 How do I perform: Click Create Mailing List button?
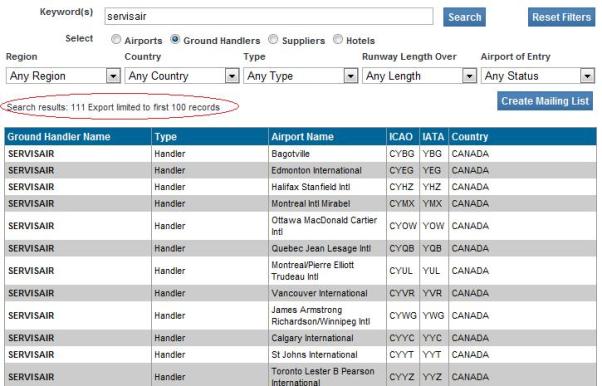[545, 101]
